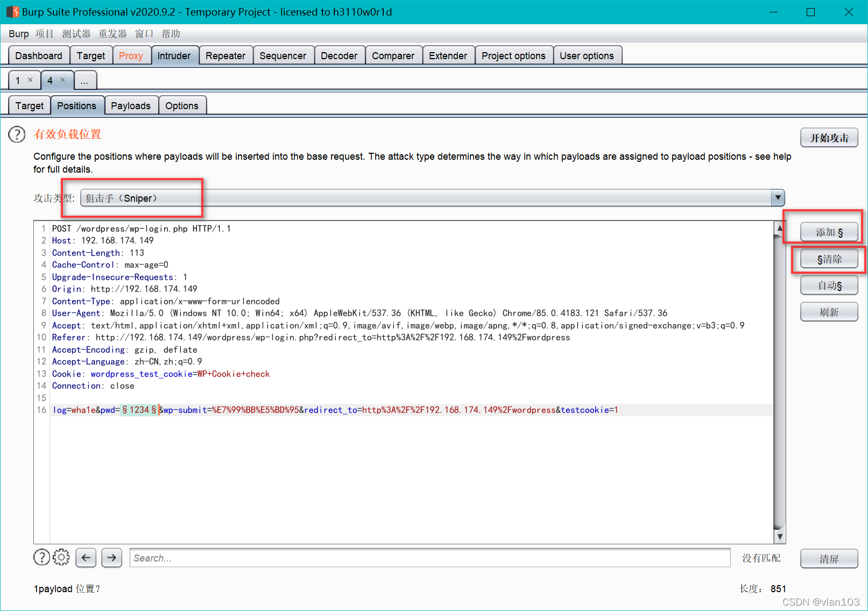Image resolution: width=868 pixels, height=611 pixels.
Task: Click the 添加 § add marker button
Action: tap(829, 232)
